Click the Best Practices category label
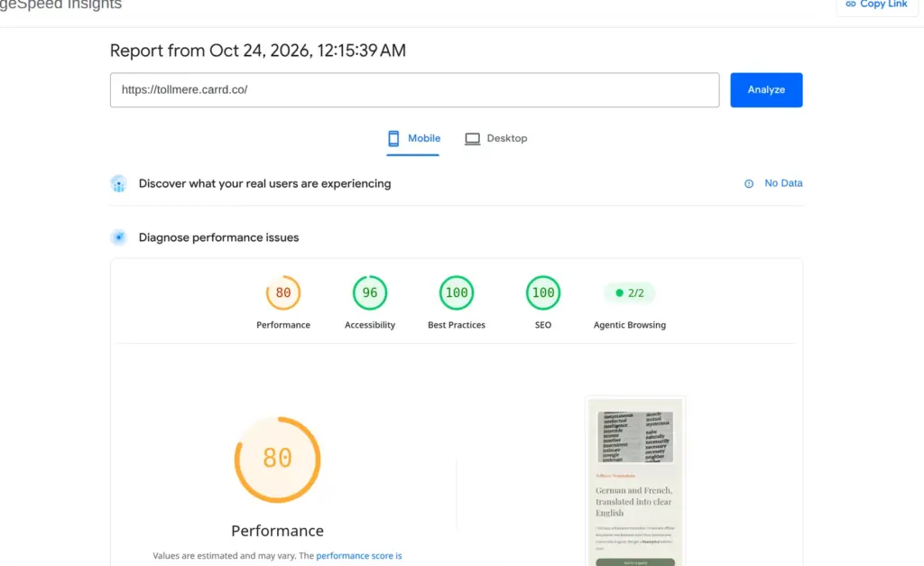Viewport: 924px width, 566px height. pos(456,325)
